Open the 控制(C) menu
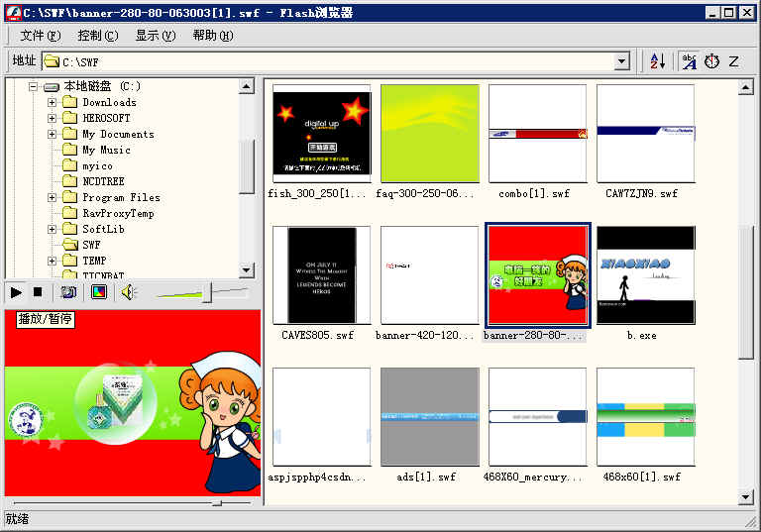The width and height of the screenshot is (761, 532). pyautogui.click(x=97, y=36)
